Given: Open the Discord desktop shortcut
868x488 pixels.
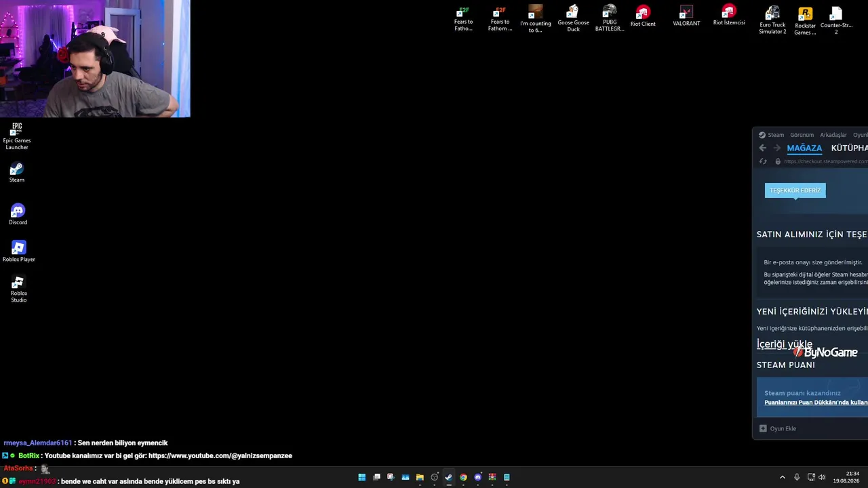Looking at the screenshot, I should click(x=18, y=215).
